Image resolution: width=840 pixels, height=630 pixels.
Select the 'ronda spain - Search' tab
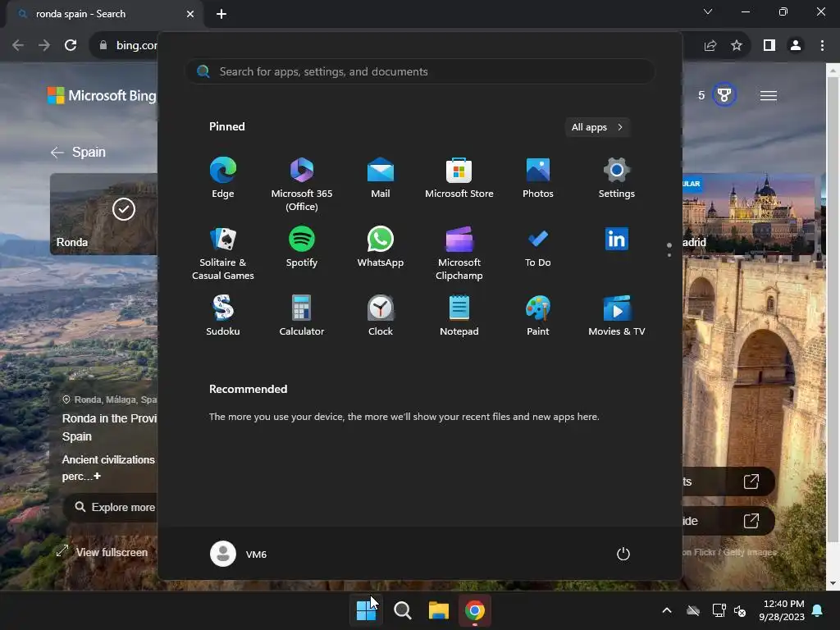[x=105, y=15]
